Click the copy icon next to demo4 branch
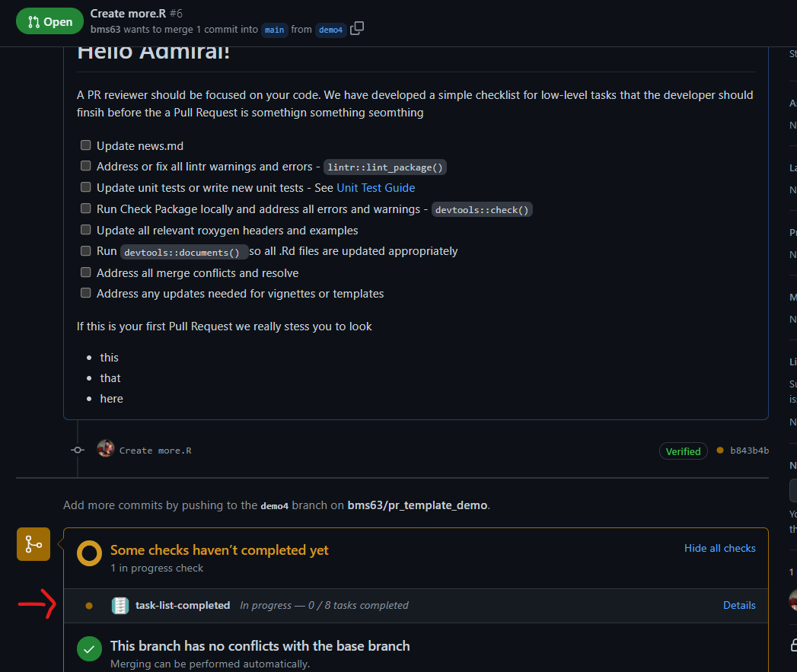This screenshot has height=672, width=797. (x=356, y=28)
